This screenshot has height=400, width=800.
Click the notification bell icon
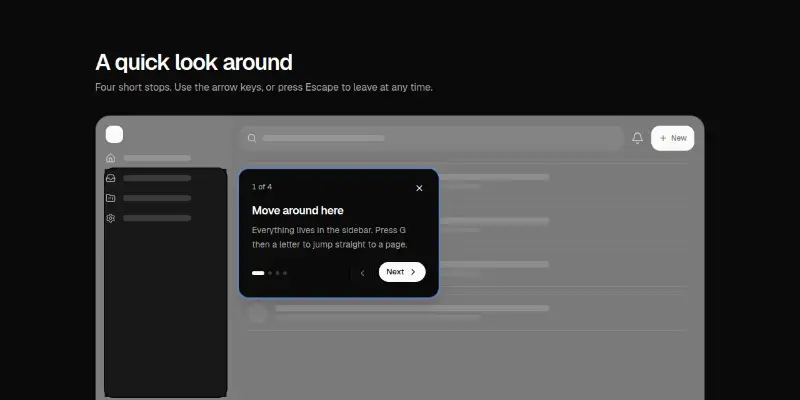pyautogui.click(x=637, y=138)
